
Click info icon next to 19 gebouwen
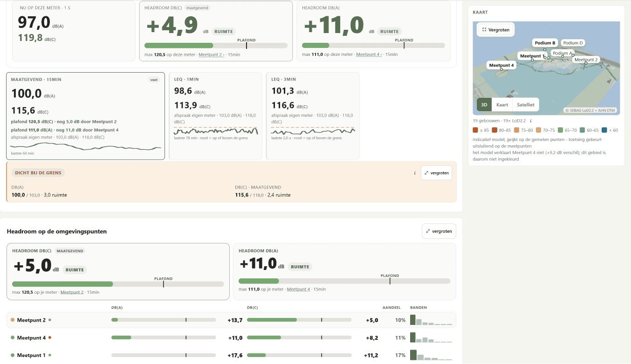pos(531,121)
